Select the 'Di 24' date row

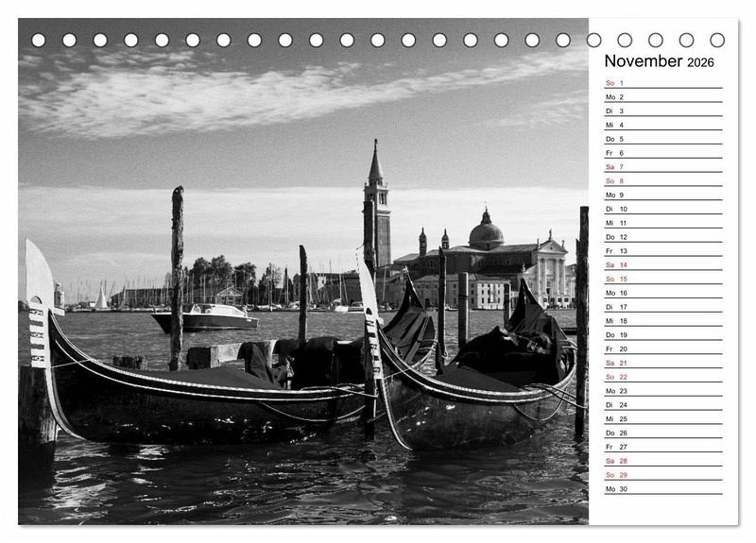663,404
